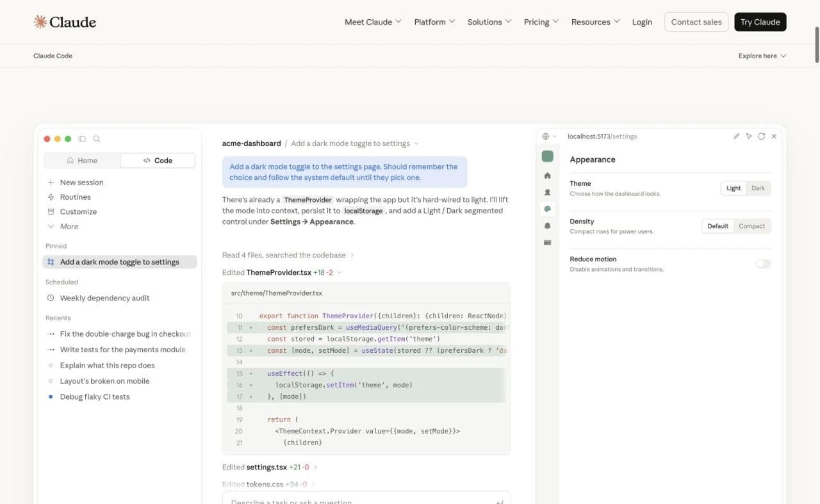Click the pencil edit icon in preview bar
The width and height of the screenshot is (820, 504).
[x=737, y=136]
